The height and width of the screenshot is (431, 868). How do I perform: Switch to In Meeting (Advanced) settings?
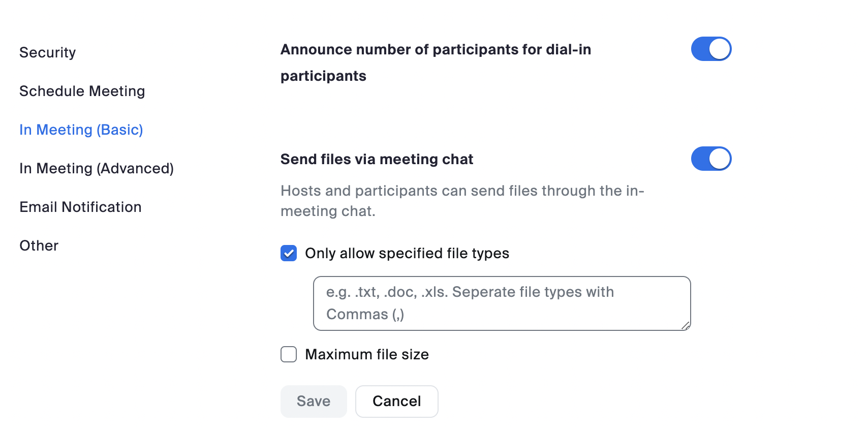[97, 168]
